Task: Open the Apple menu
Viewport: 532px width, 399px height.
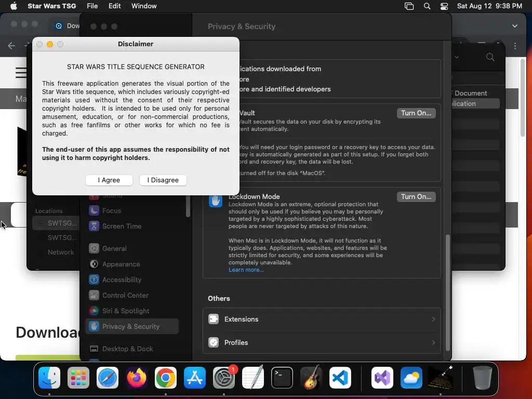Action: 14,6
